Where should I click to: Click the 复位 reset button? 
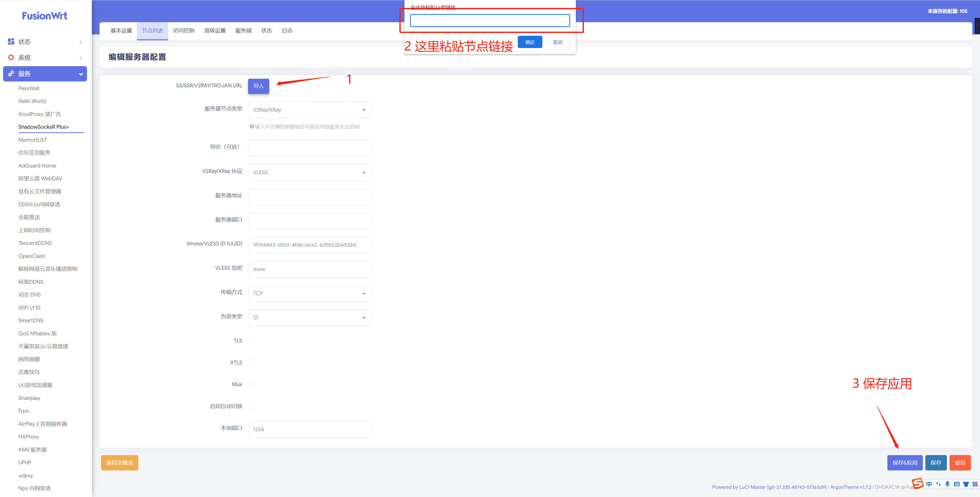coord(960,463)
